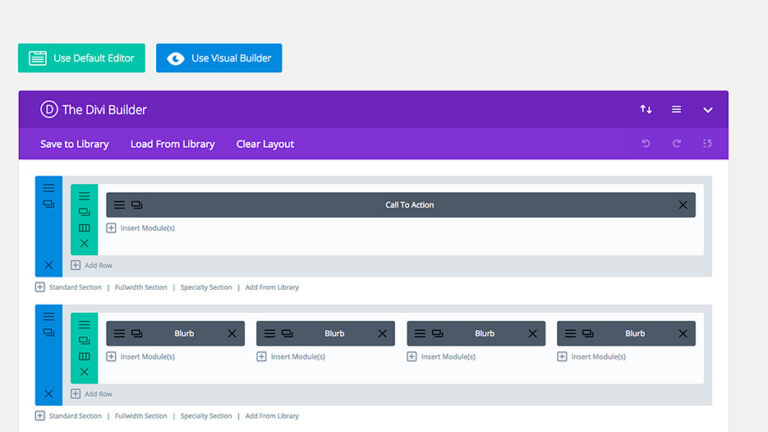Click Save to Library
Image resolution: width=768 pixels, height=432 pixels.
pos(74,144)
